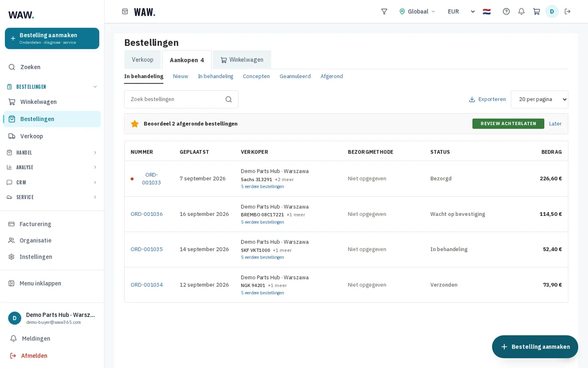Click the user avatar D in header

pyautogui.click(x=552, y=11)
